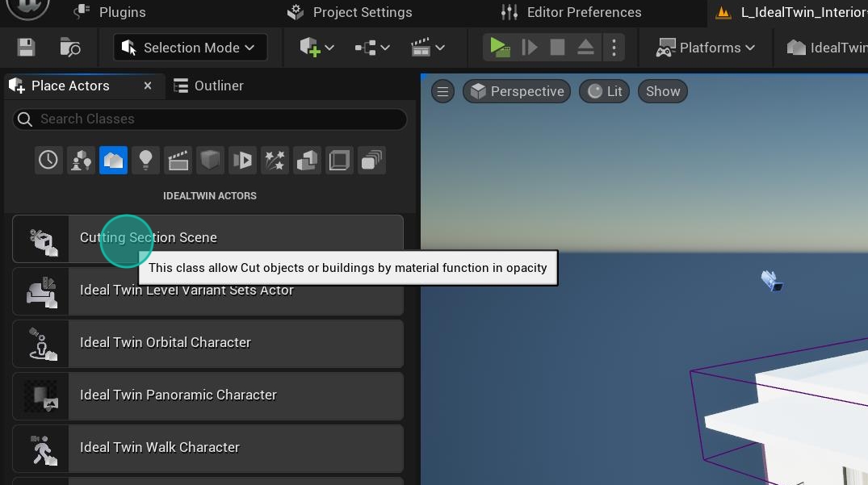The width and height of the screenshot is (868, 485).
Task: Click the Stop playback button
Action: (x=557, y=48)
